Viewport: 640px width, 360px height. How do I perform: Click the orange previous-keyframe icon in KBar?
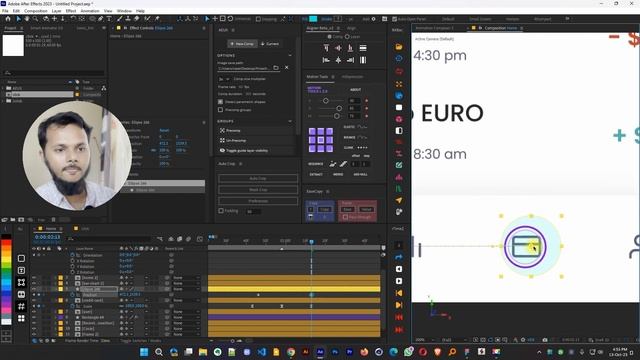[x=399, y=293]
